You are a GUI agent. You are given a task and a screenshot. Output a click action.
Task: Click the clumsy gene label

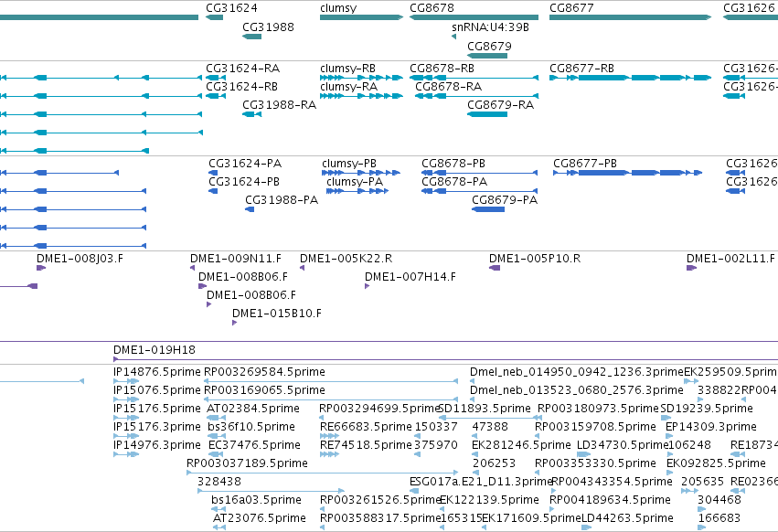coord(338,8)
